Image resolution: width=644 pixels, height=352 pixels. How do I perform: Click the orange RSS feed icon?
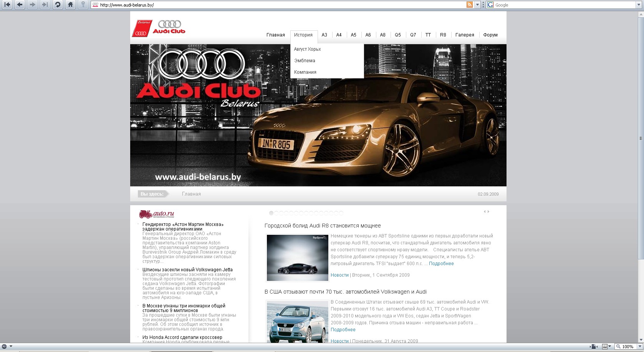(x=469, y=5)
